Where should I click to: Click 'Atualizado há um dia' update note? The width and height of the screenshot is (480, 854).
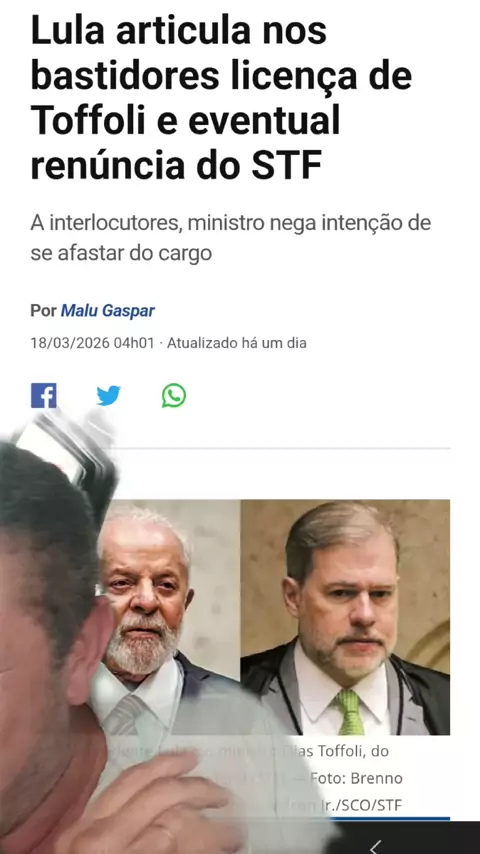[x=236, y=343]
